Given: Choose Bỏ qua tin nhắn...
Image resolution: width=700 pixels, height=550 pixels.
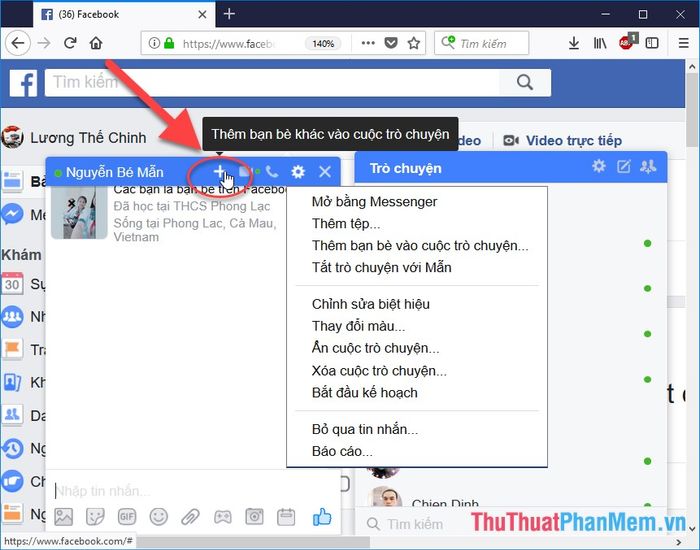Looking at the screenshot, I should click(x=364, y=429).
